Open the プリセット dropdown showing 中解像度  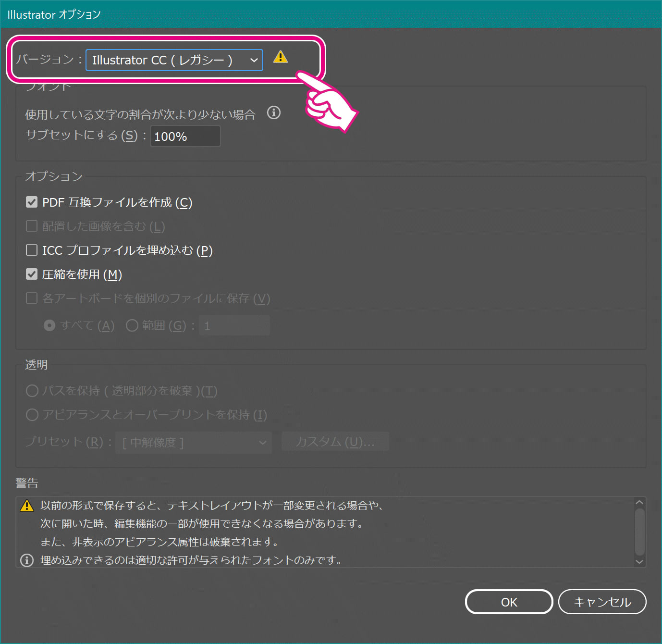[194, 442]
